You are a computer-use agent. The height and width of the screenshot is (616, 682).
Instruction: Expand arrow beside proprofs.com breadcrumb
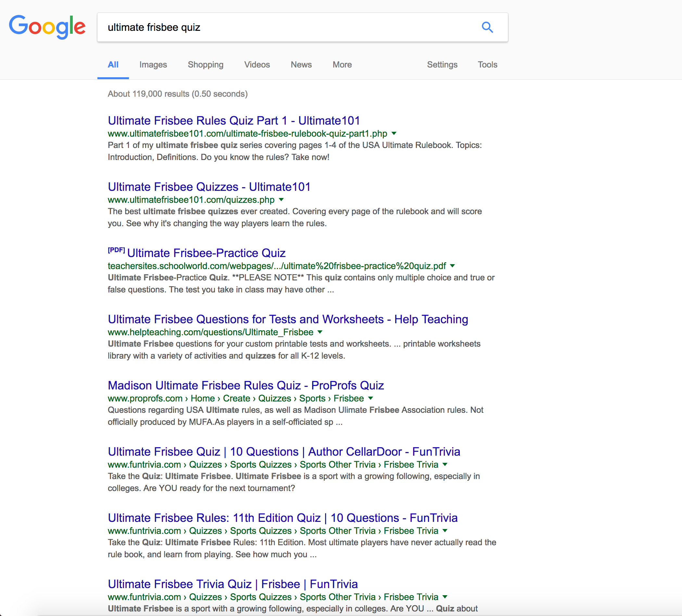coord(371,399)
